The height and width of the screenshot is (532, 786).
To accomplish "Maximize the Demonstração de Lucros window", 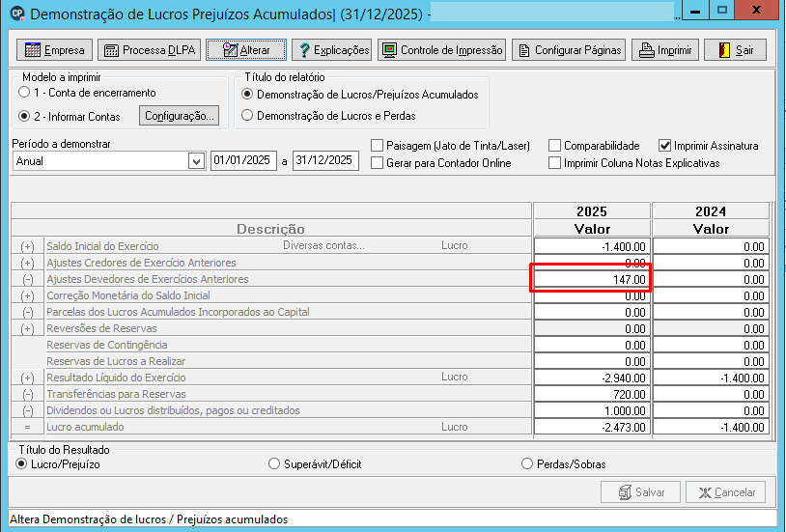I will click(722, 11).
